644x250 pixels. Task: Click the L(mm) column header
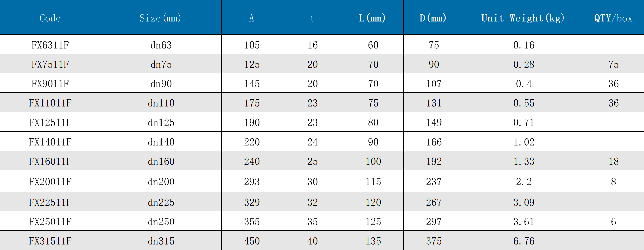coord(372,18)
